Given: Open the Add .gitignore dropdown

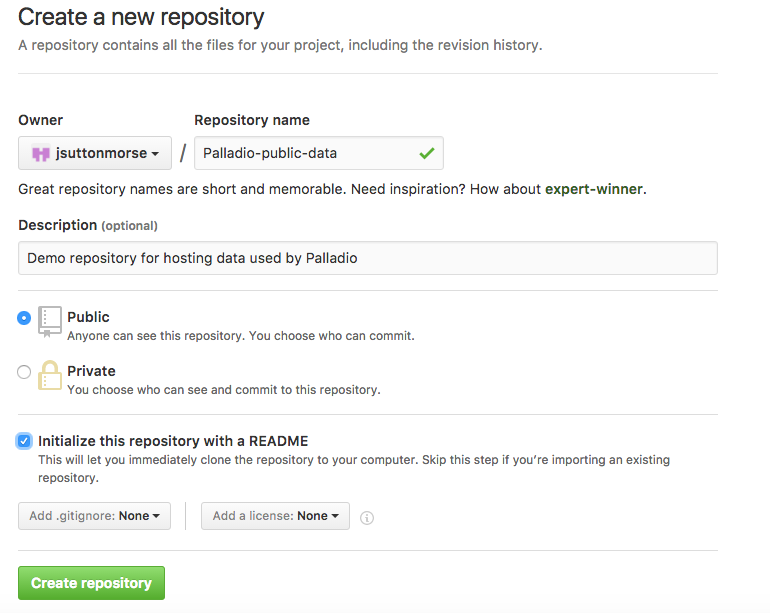Looking at the screenshot, I should pyautogui.click(x=94, y=516).
